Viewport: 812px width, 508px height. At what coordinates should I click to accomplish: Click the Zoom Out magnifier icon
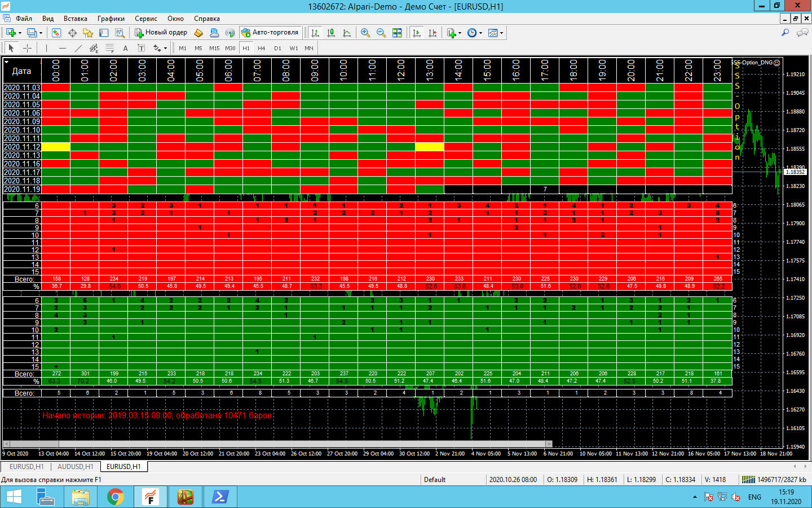(381, 33)
